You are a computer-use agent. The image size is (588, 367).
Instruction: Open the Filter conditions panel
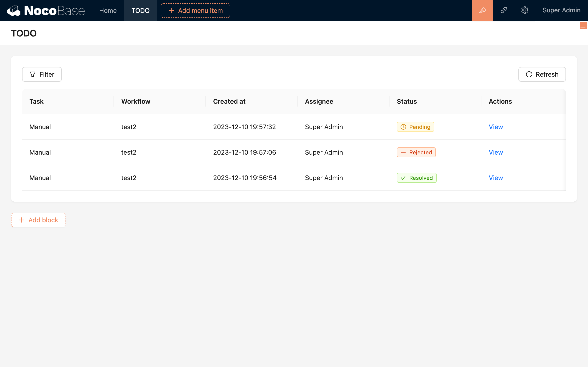tap(42, 74)
